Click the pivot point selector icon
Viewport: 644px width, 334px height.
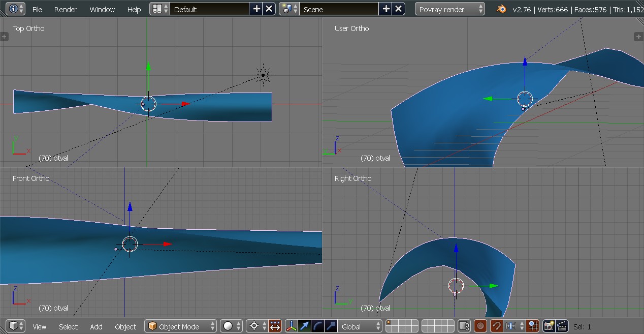click(254, 326)
